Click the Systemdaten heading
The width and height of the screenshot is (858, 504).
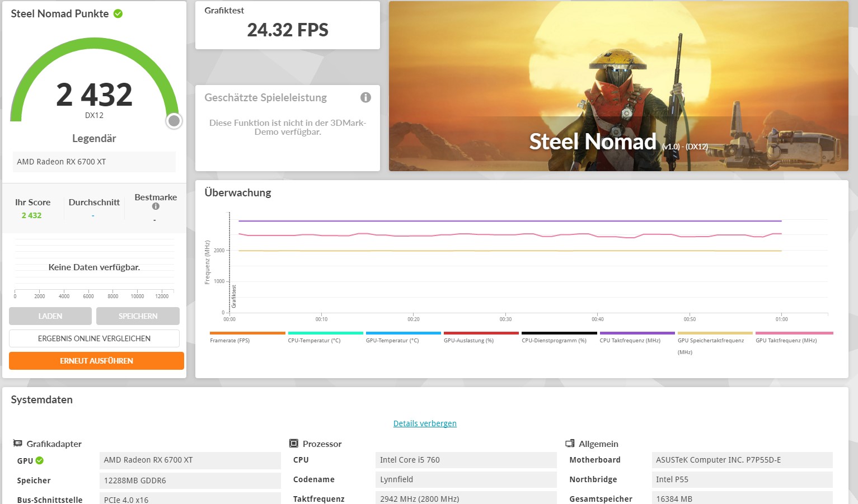[42, 399]
